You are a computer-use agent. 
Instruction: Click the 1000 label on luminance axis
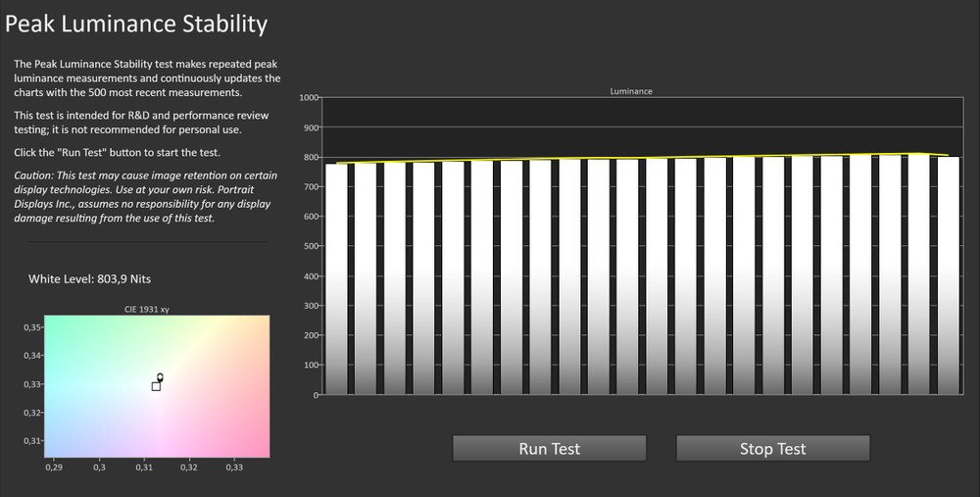[x=310, y=98]
